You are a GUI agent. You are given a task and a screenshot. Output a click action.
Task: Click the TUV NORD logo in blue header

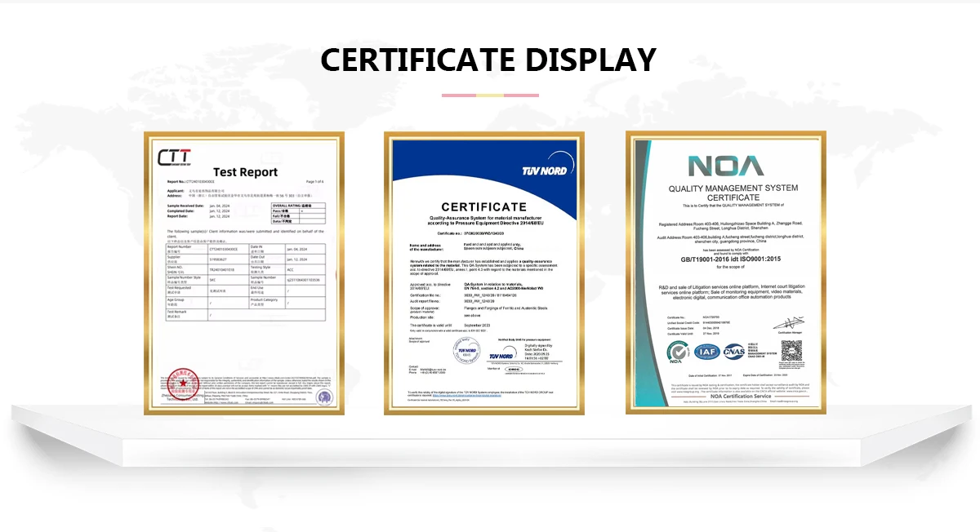(x=545, y=171)
